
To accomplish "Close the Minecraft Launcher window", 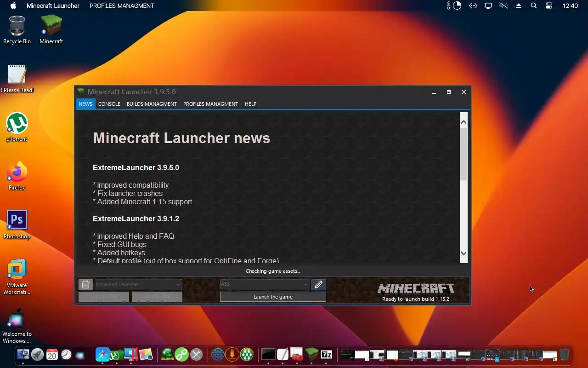I will click(x=464, y=92).
